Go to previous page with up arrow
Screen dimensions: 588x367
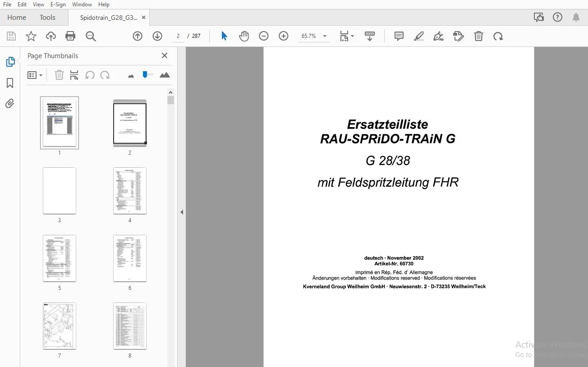(x=138, y=36)
